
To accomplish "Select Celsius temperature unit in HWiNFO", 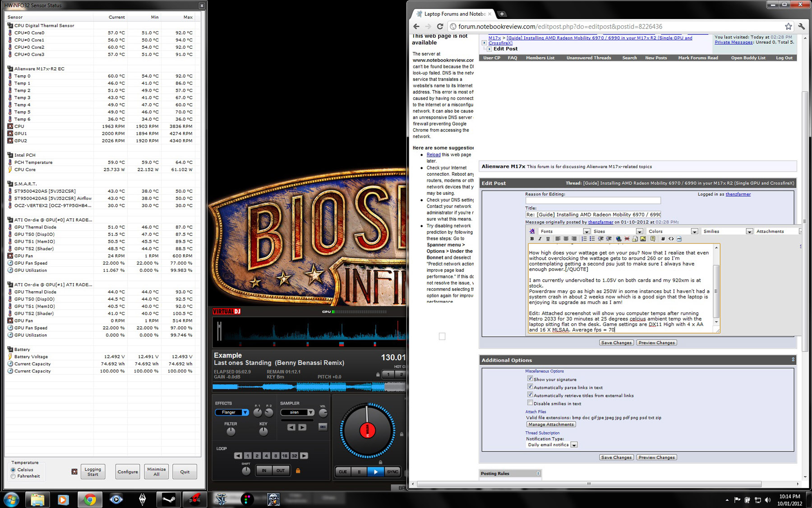I will click(x=13, y=470).
